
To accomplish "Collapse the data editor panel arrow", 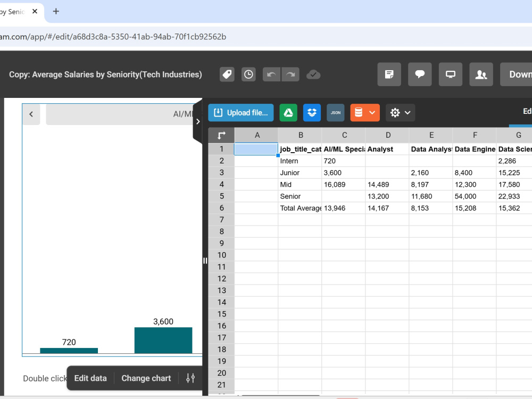I will (x=198, y=121).
